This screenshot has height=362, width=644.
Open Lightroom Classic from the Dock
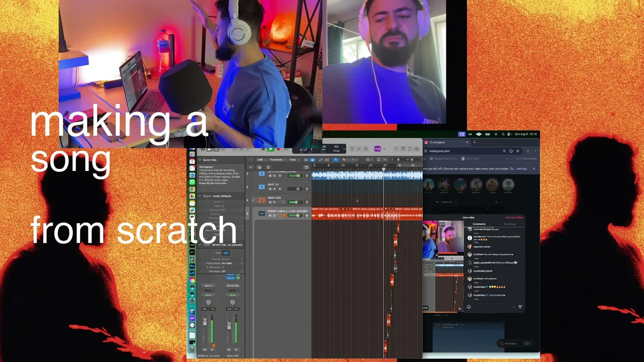point(192,273)
